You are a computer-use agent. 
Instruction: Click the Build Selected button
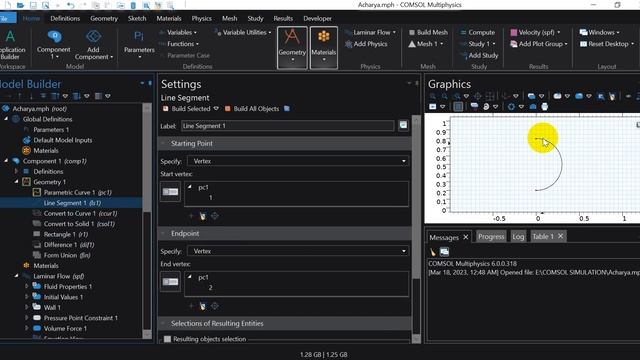click(x=187, y=109)
